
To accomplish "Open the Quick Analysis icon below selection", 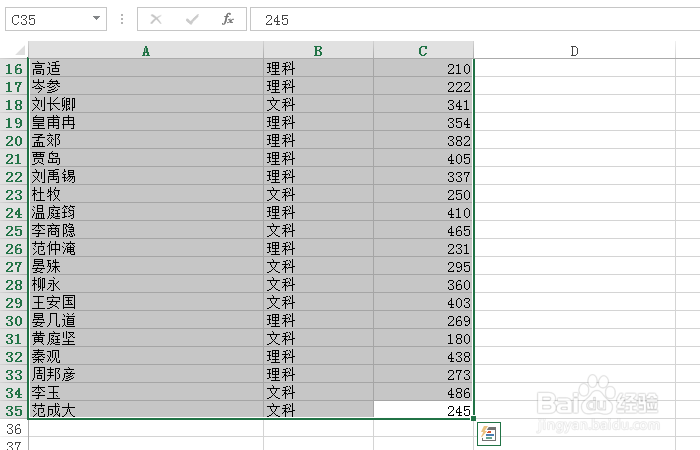I will click(489, 434).
